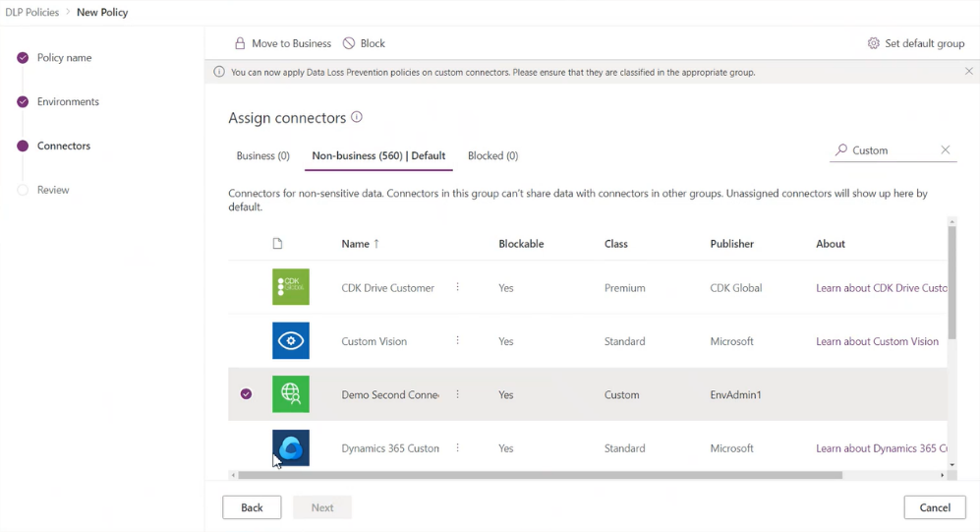Click the info icon in the banner
980x532 pixels.
219,72
